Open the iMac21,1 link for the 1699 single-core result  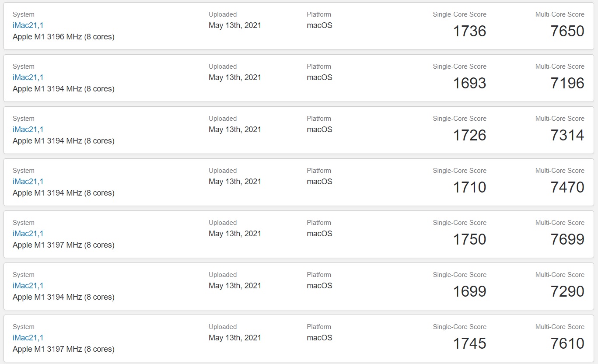(x=28, y=286)
